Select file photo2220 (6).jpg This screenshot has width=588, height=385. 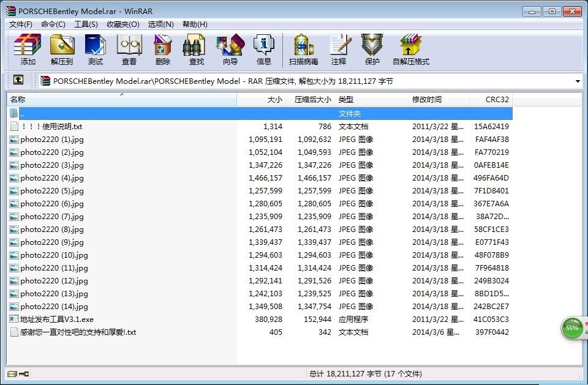click(51, 204)
